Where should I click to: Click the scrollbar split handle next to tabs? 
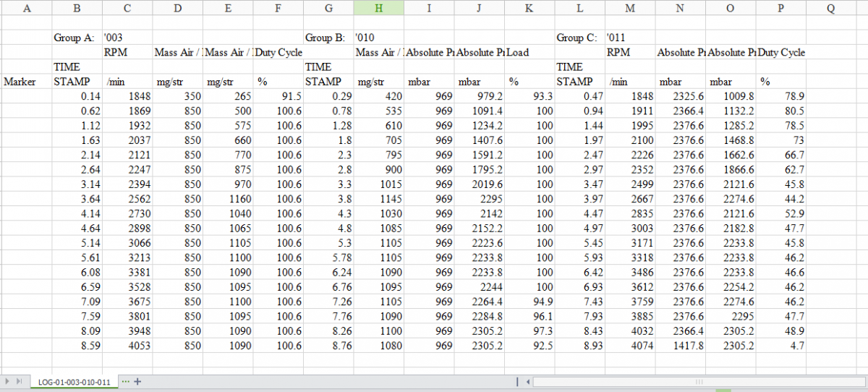pyautogui.click(x=516, y=381)
